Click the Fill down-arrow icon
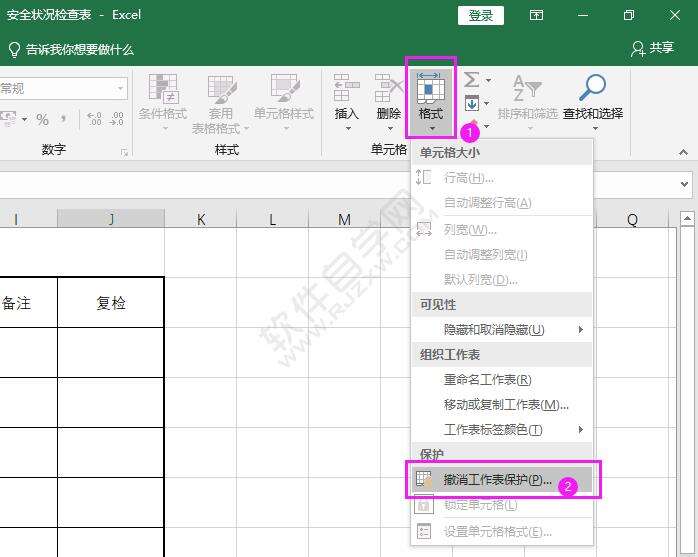The image size is (698, 557). 471,103
